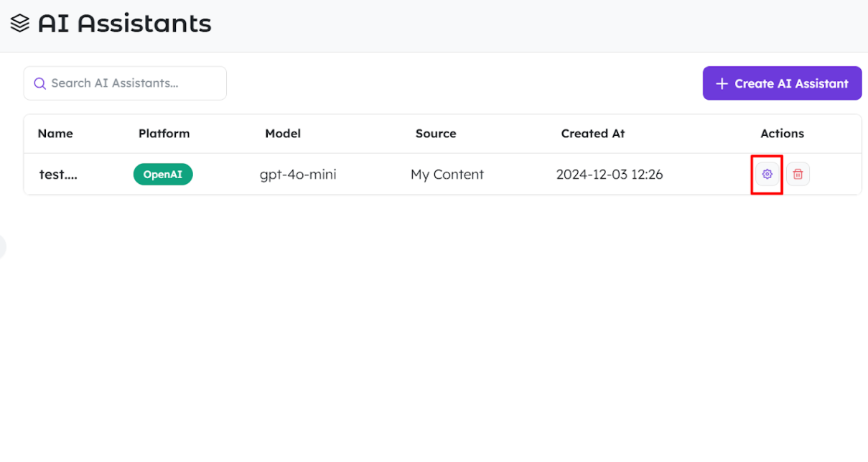Select the Name column header
868x462 pixels.
pyautogui.click(x=55, y=134)
